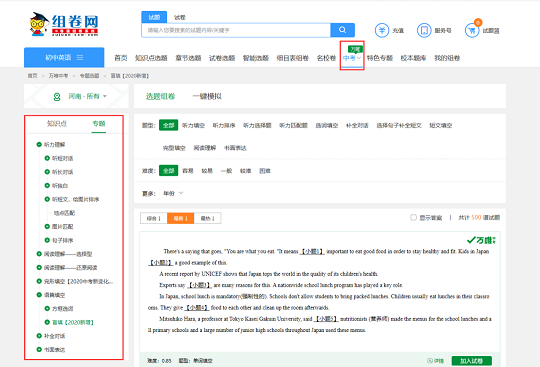Viewport: 540px width, 367px height.
Task: Sort results by 最新
Action: tap(180, 218)
